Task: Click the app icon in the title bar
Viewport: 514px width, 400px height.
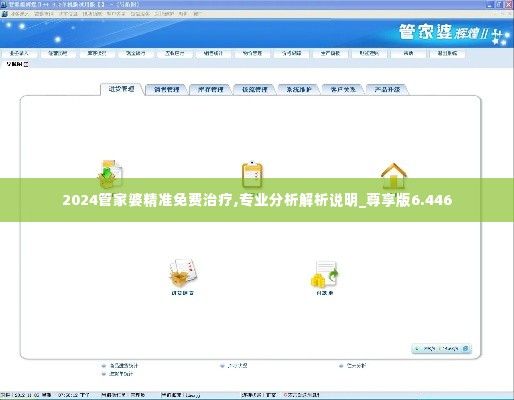Action: (4, 5)
